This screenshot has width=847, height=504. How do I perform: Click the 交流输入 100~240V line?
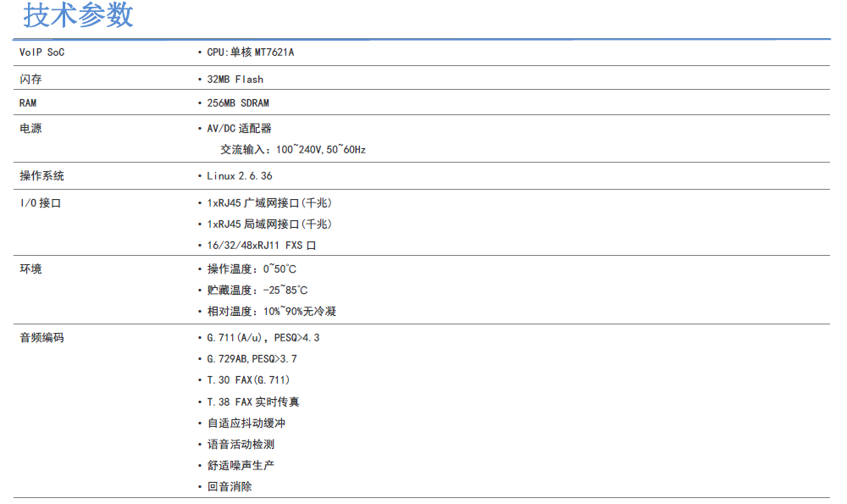(293, 150)
